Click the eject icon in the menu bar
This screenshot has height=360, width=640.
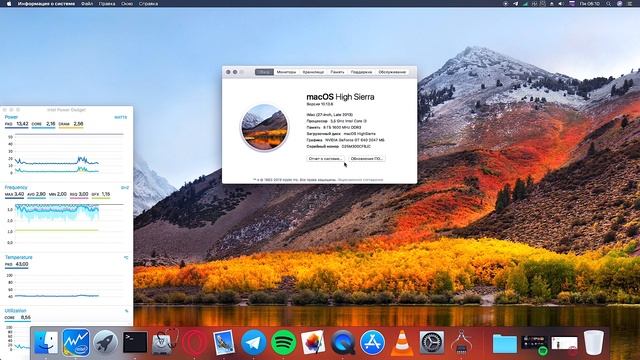[x=552, y=4]
